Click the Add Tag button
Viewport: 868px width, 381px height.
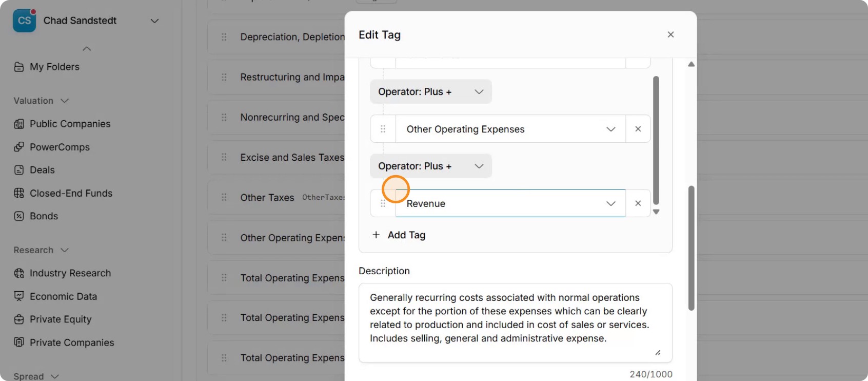(399, 235)
